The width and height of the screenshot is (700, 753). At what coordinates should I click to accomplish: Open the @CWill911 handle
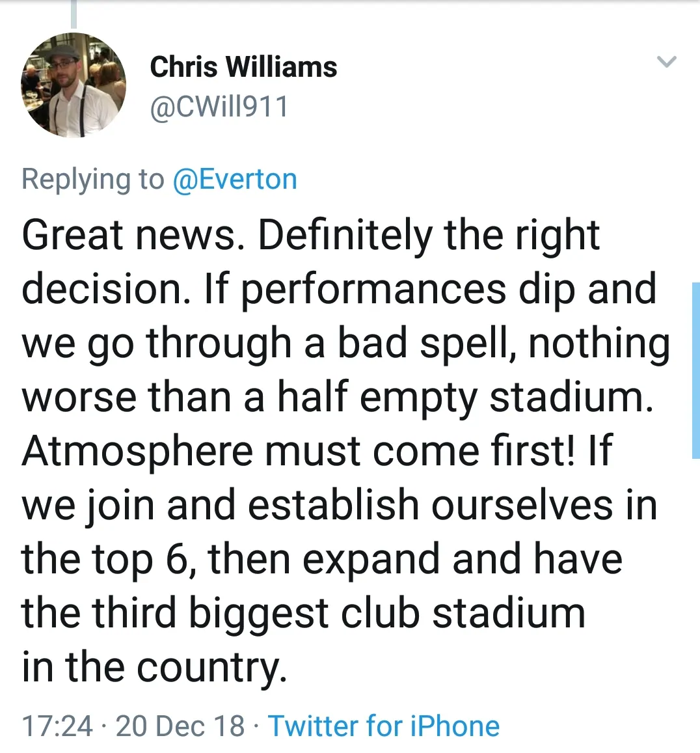(x=219, y=107)
